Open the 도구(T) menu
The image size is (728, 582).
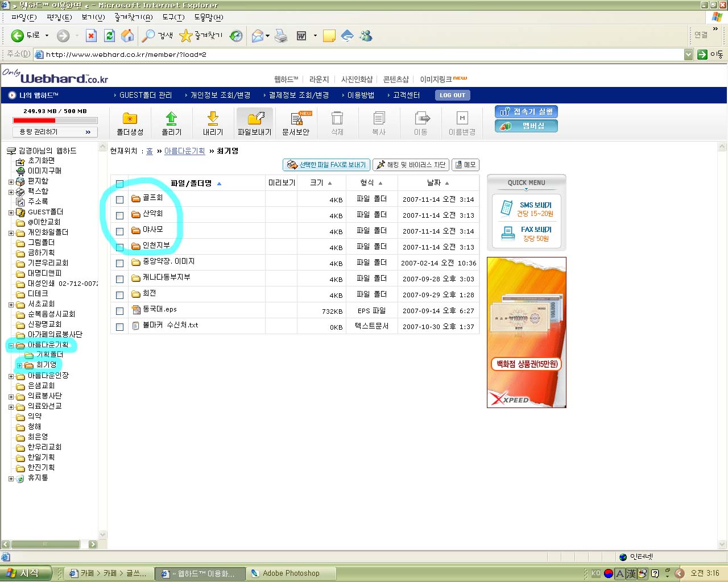tap(173, 17)
